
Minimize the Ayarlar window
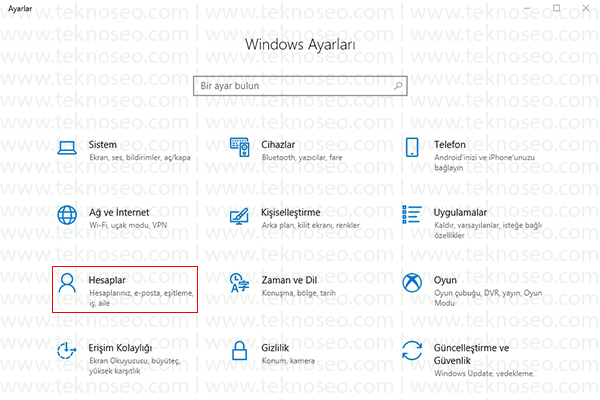[x=527, y=8]
